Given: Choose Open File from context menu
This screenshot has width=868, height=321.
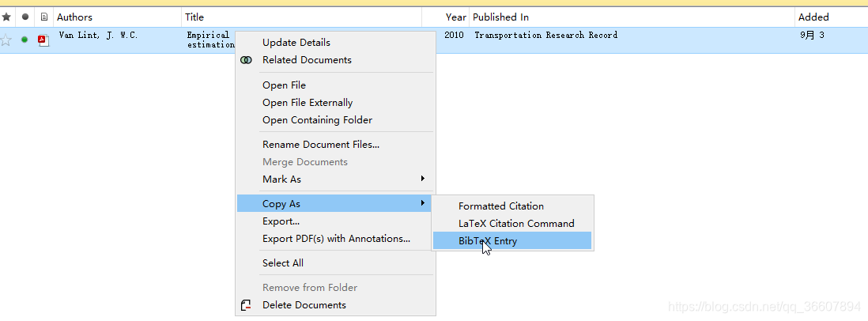Looking at the screenshot, I should (x=336, y=85).
